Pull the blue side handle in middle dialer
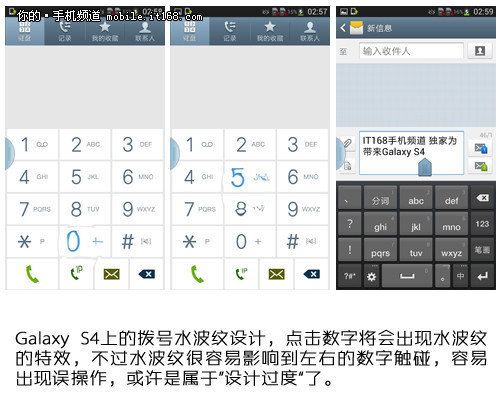The image size is (500, 400). coord(175,153)
